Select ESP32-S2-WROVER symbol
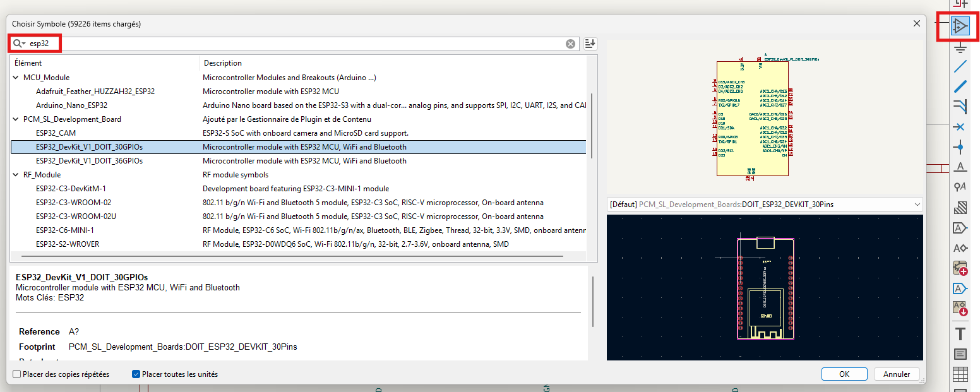This screenshot has width=980, height=392. tap(68, 244)
